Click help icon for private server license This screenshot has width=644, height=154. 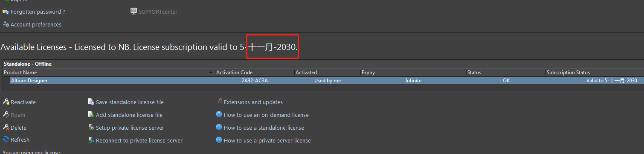coord(219,140)
